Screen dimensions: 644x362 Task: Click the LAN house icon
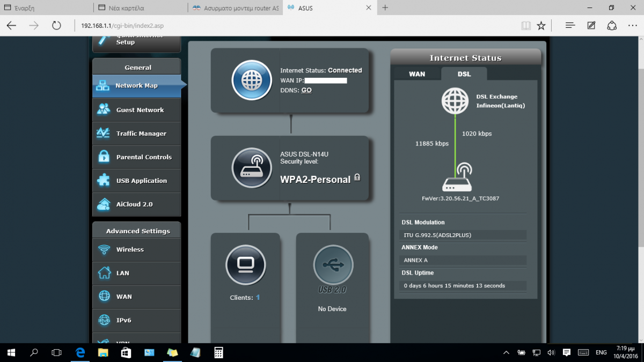104,273
